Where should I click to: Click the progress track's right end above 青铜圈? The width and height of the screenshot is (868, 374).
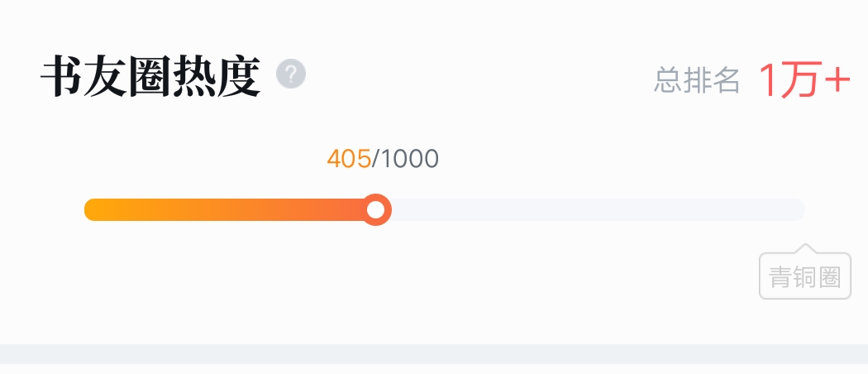coord(796,209)
